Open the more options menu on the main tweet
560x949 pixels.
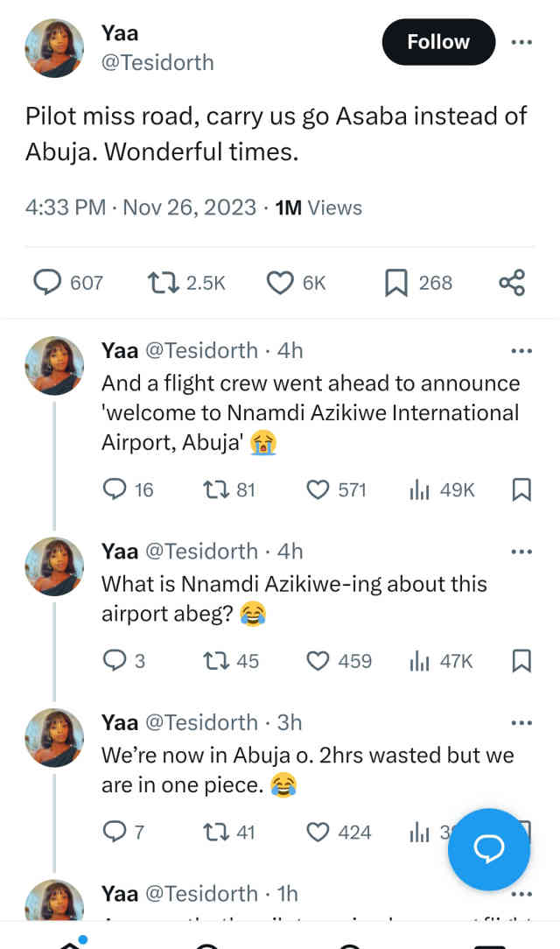521,41
